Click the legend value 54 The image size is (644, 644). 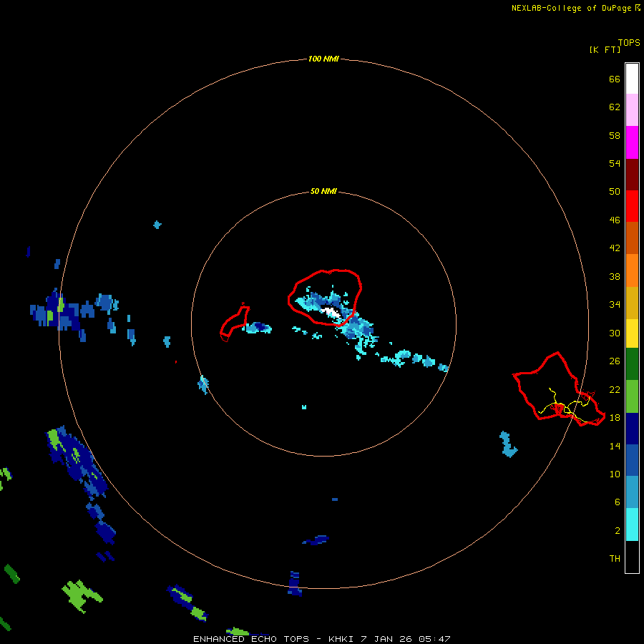615,163
